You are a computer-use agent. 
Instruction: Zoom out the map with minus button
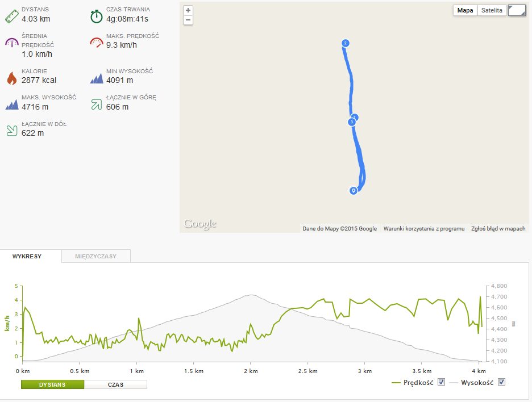(x=188, y=20)
